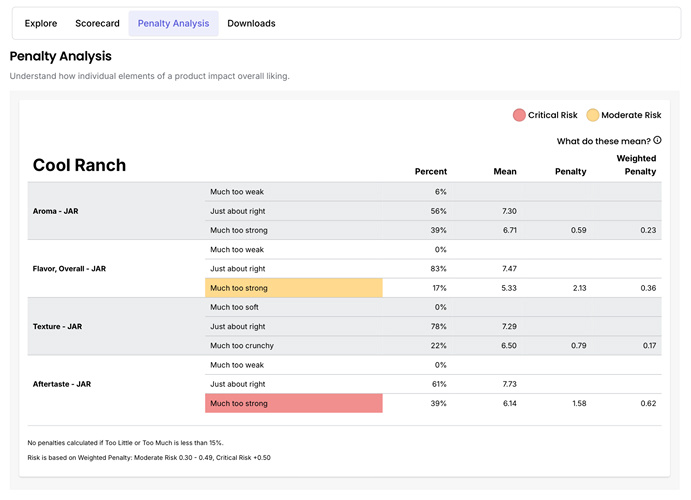Select the Penalty Analysis tab

point(174,23)
